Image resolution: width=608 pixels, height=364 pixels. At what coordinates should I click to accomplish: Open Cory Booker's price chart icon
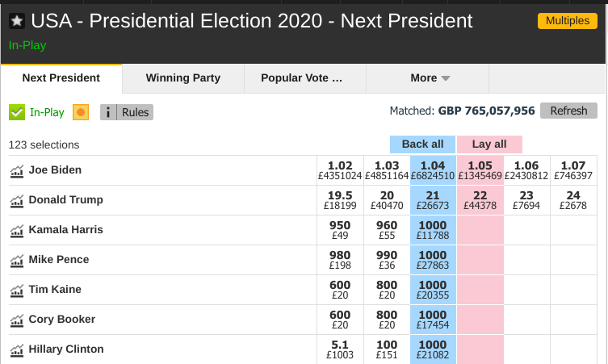click(x=17, y=320)
